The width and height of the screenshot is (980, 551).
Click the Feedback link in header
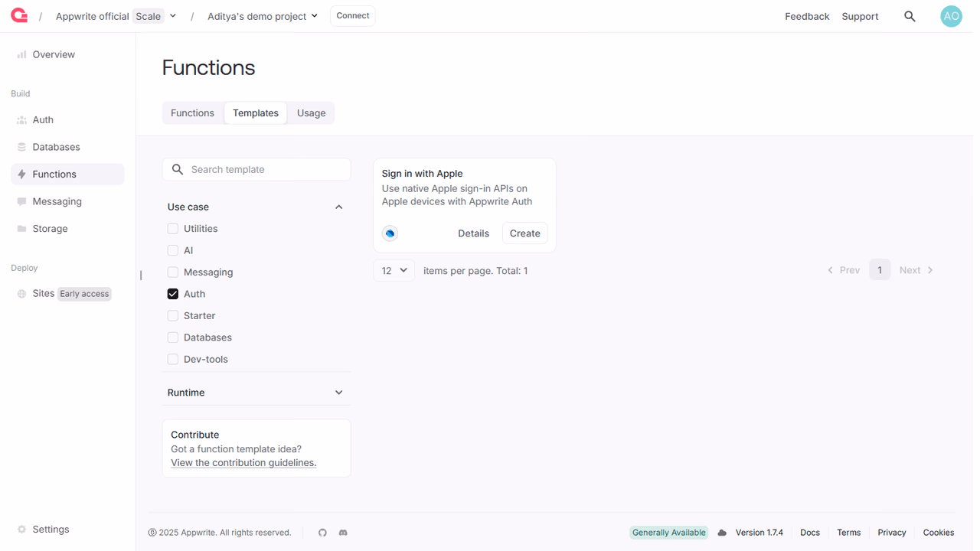[807, 16]
